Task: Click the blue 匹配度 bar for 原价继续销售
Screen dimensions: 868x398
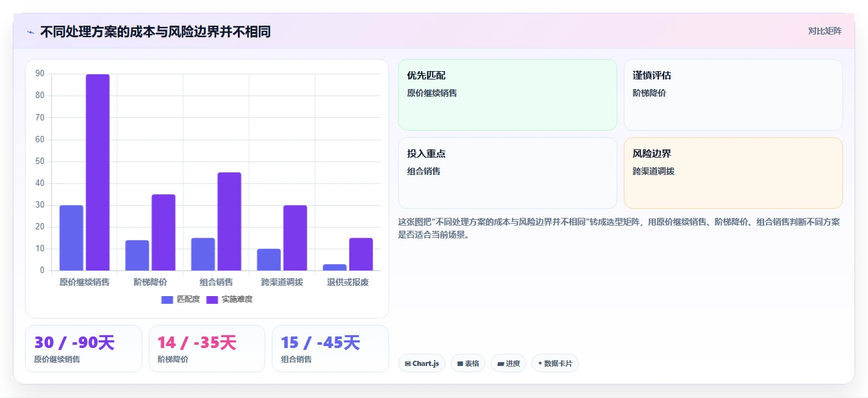Action: [x=71, y=238]
